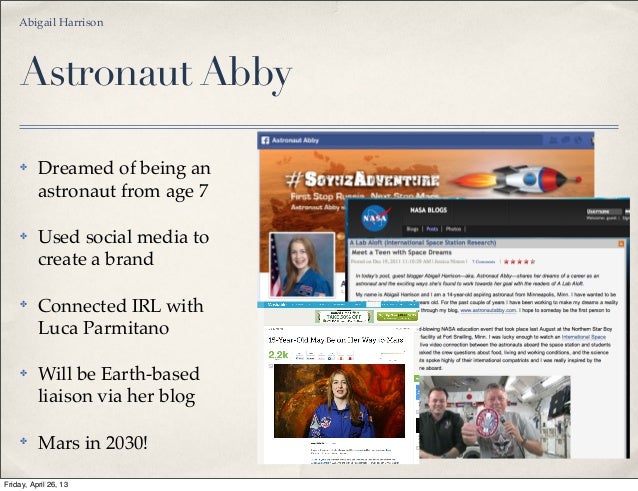638x491 pixels.
Task: Click the #SoyuzAdventure cover banner text
Action: click(362, 179)
